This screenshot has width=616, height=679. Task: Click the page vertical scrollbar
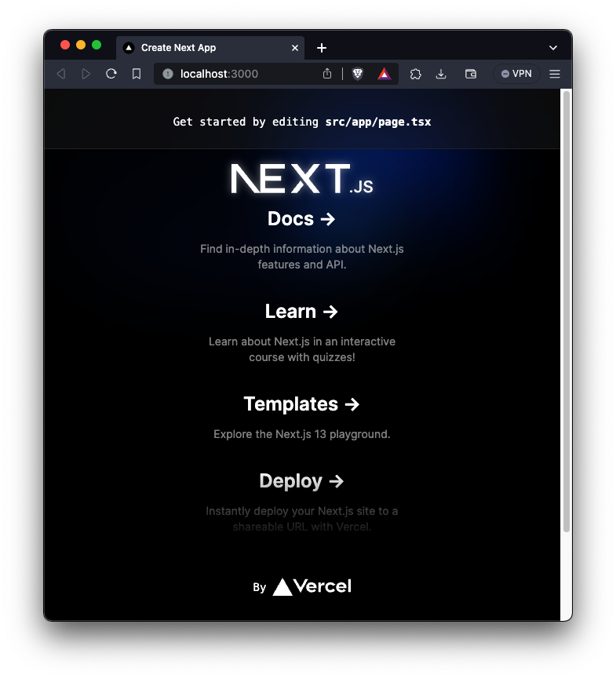point(567,311)
